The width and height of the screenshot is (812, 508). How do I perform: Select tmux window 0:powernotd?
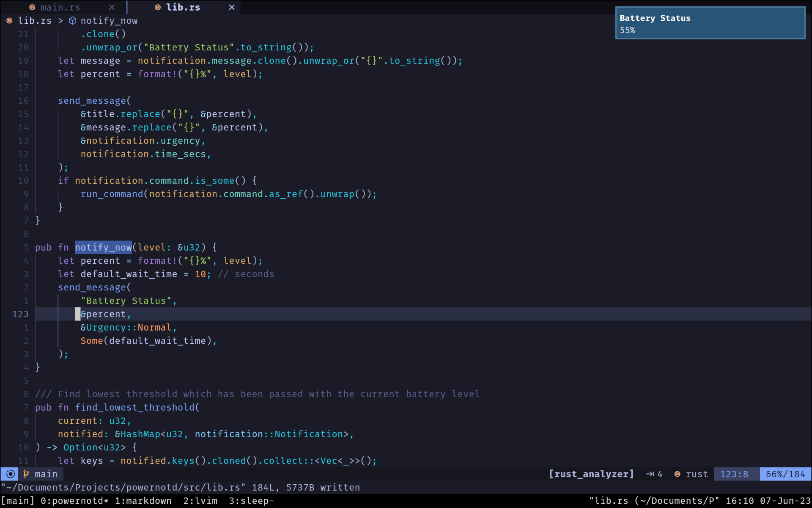(x=74, y=501)
